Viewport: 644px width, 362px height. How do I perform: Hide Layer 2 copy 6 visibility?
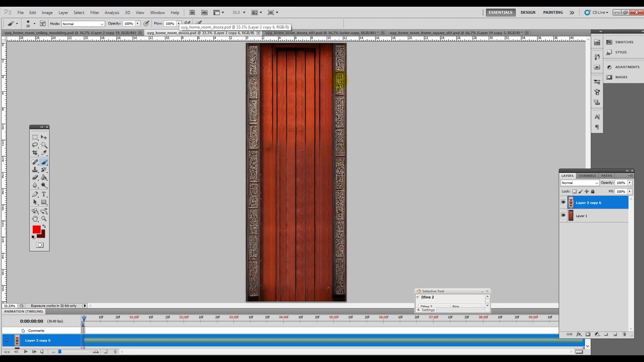pyautogui.click(x=563, y=202)
